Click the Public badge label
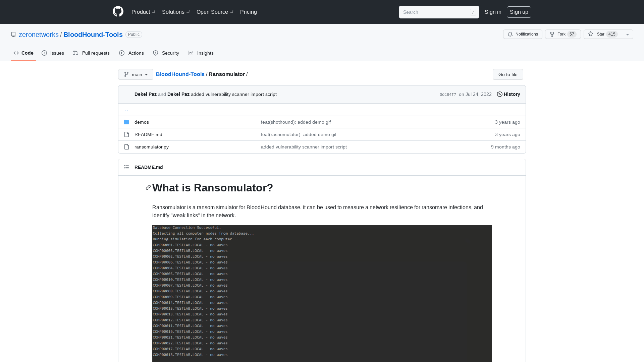This screenshot has height=362, width=644. click(x=134, y=35)
